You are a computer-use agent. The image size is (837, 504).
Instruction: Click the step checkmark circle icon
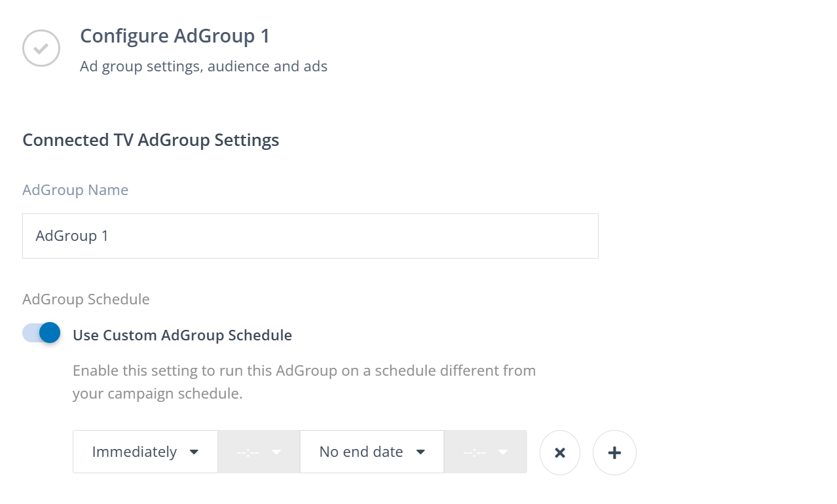(41, 48)
